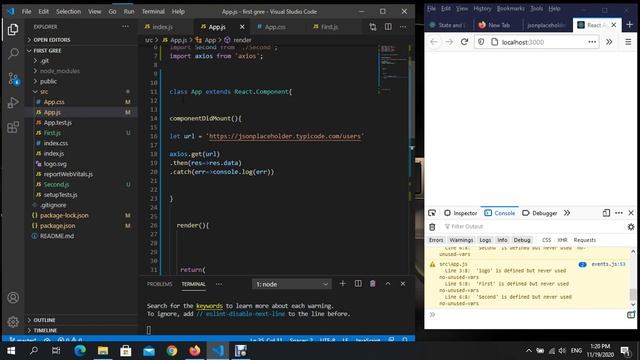Open page actions ellipsis in Firefox address bar
This screenshot has width=640, height=360.
[592, 42]
